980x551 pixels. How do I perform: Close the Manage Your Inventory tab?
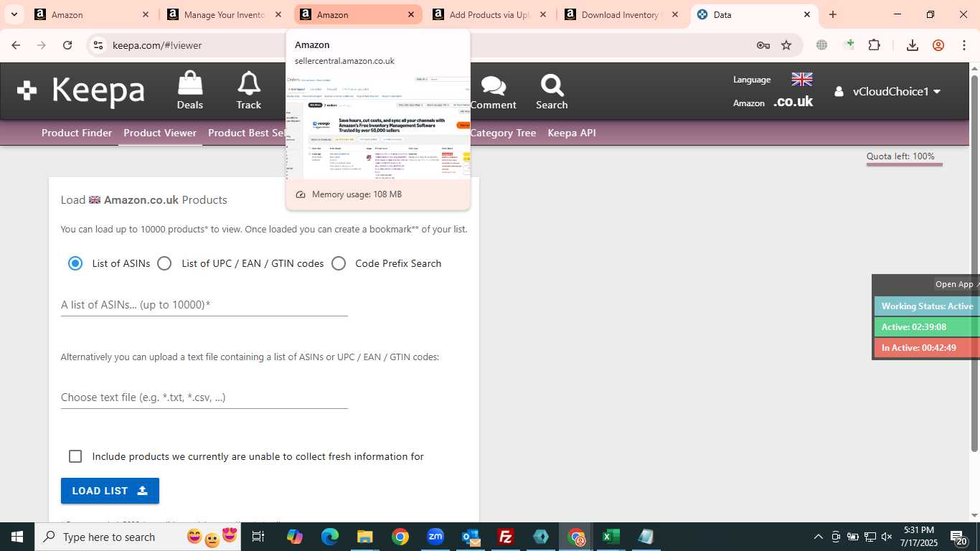[x=278, y=14]
